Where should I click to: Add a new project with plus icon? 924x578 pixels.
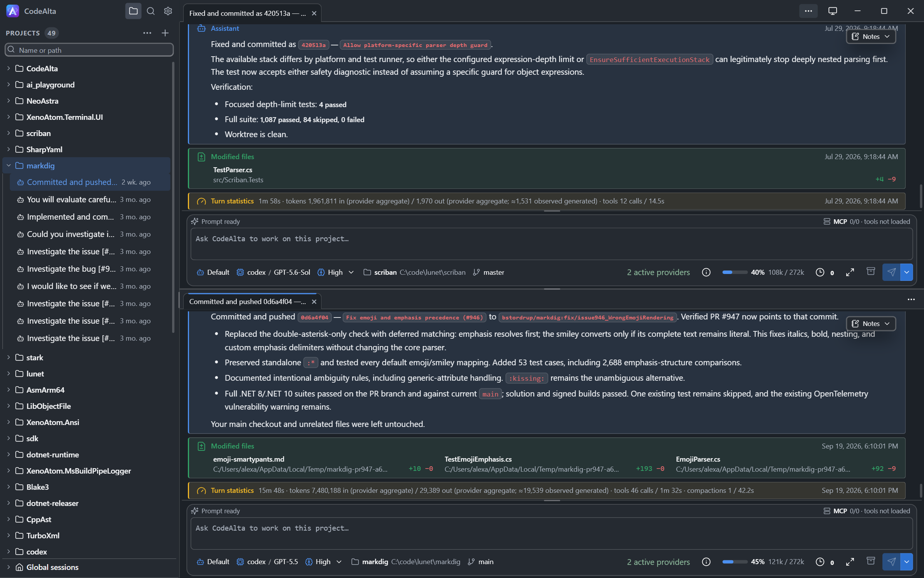tap(165, 33)
